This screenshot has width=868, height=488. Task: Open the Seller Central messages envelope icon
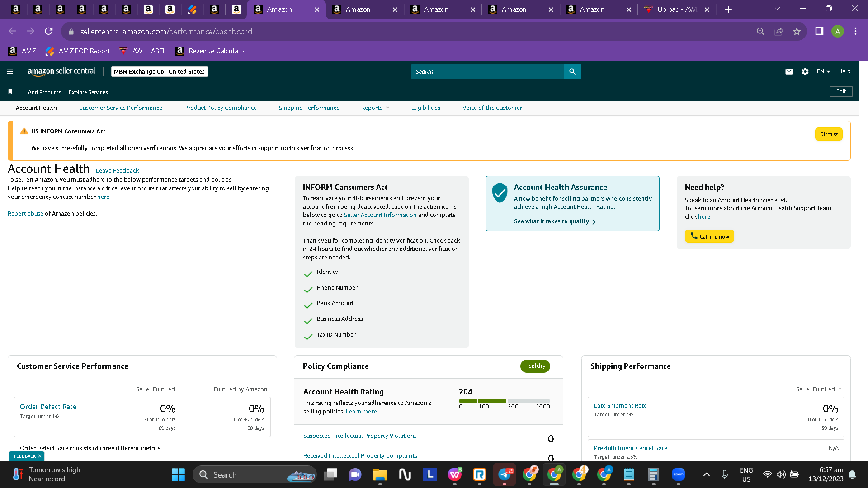tap(789, 71)
